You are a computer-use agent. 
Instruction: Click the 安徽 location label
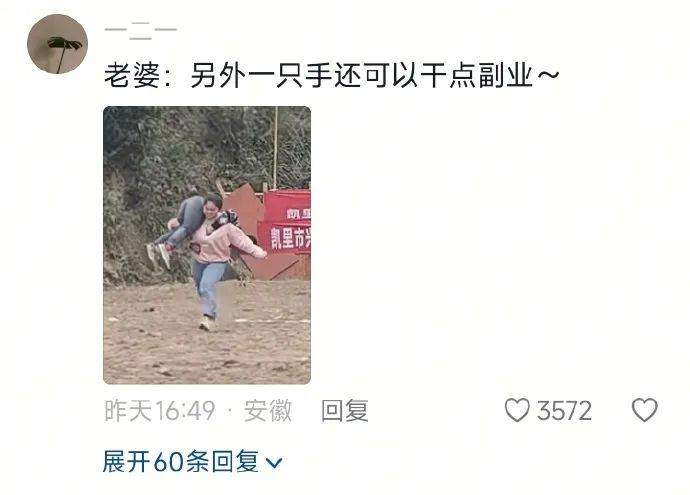click(x=268, y=411)
